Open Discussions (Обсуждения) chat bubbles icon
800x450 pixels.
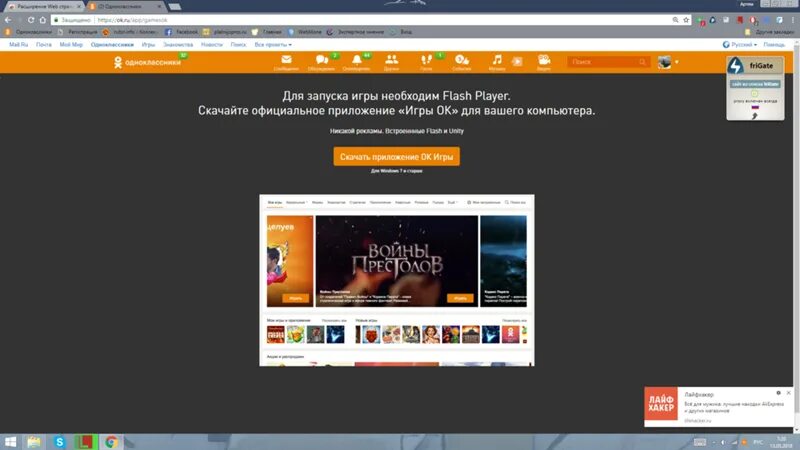point(321,62)
